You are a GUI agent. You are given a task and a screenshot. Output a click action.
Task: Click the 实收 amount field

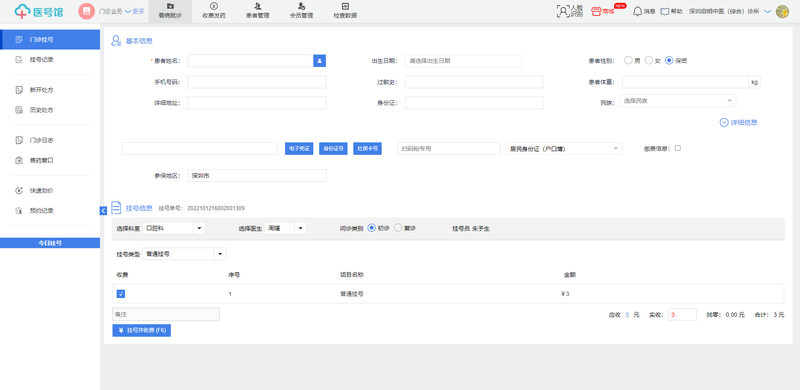click(682, 315)
